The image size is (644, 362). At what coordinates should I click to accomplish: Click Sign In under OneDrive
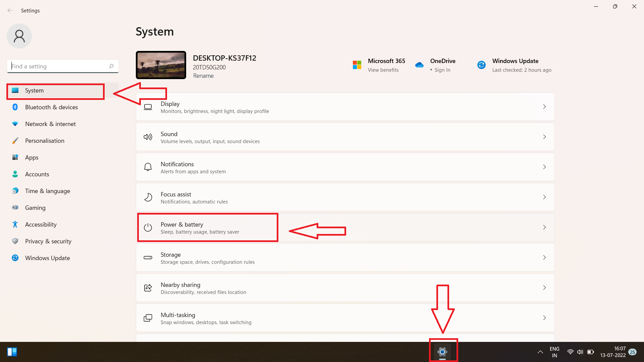[x=442, y=70]
